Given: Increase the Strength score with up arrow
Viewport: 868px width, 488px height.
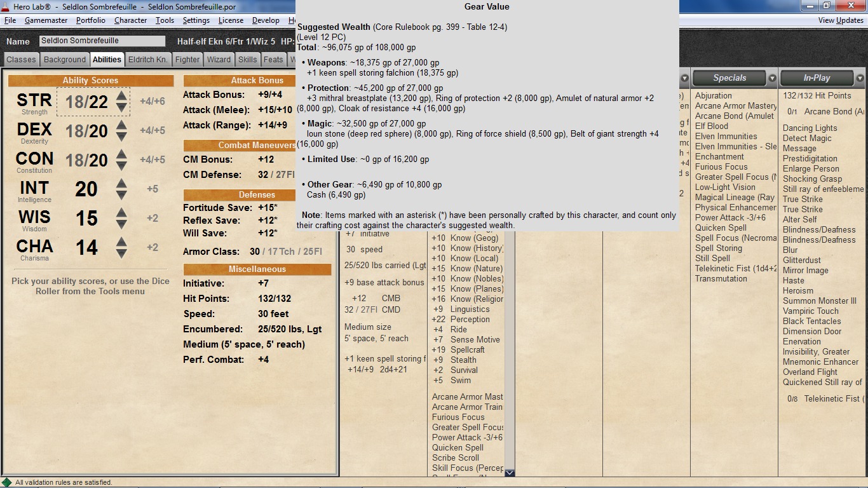Looking at the screenshot, I should click(121, 95).
